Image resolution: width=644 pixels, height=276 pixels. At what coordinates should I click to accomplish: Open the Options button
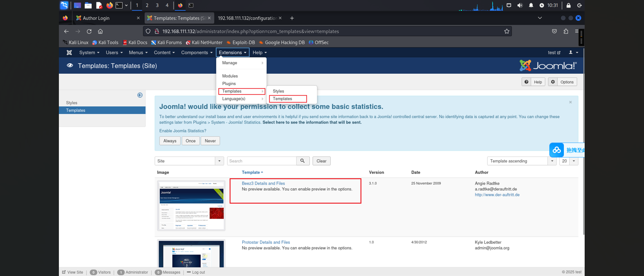pos(562,82)
